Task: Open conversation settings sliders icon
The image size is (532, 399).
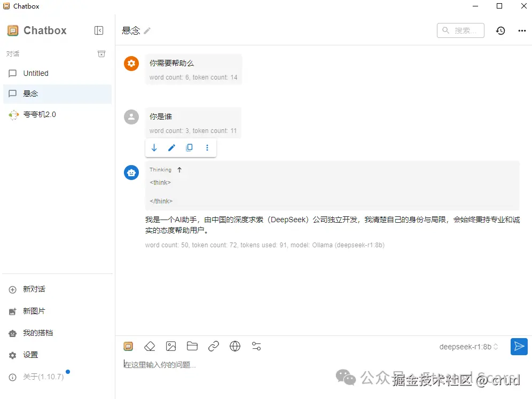Action: click(256, 347)
